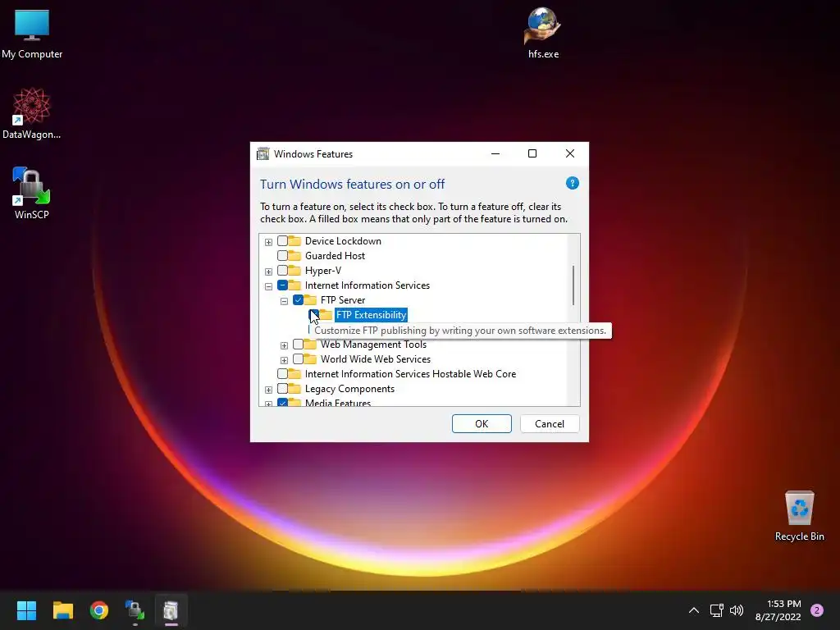Open volume tray icon
Screen dimensions: 840x630
click(737, 610)
